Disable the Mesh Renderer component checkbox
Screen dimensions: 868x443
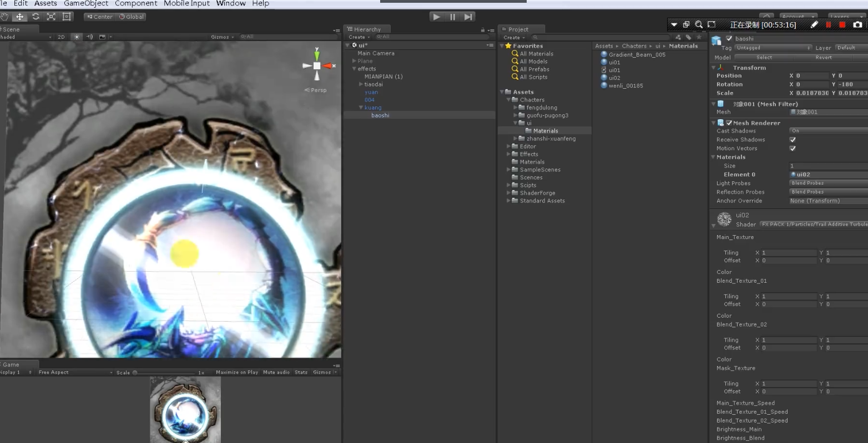(729, 123)
